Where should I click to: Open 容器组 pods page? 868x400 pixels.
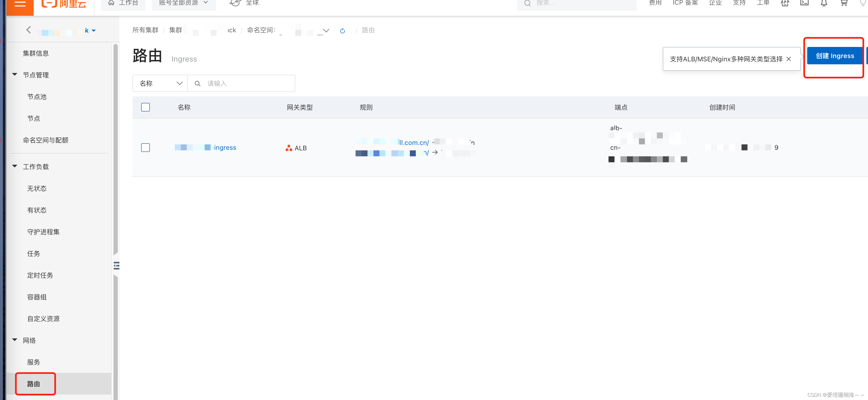point(37,297)
